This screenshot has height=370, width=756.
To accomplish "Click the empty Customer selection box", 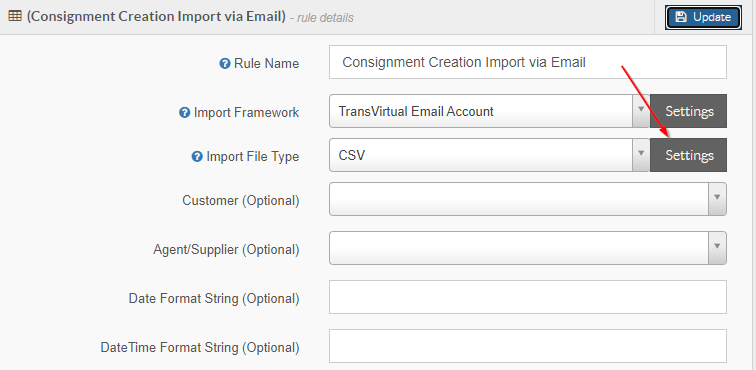I will click(519, 199).
